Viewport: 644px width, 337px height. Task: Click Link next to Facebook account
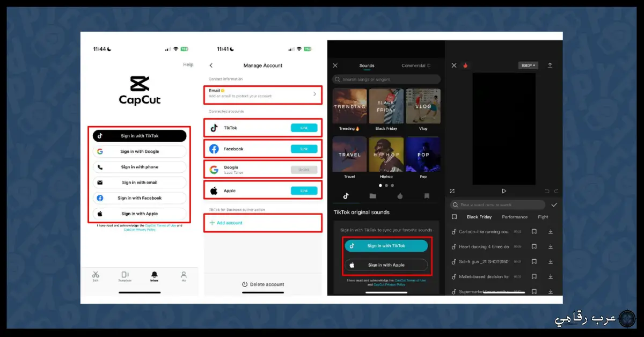pyautogui.click(x=304, y=149)
